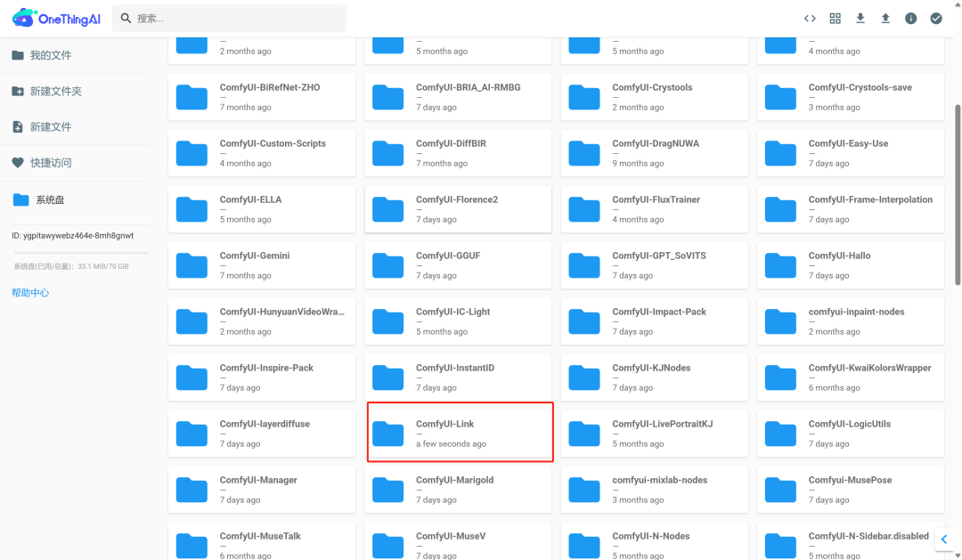Open the ComfyUI-GPT_SoVITS folder icon
This screenshot has width=962, height=560.
[584, 265]
